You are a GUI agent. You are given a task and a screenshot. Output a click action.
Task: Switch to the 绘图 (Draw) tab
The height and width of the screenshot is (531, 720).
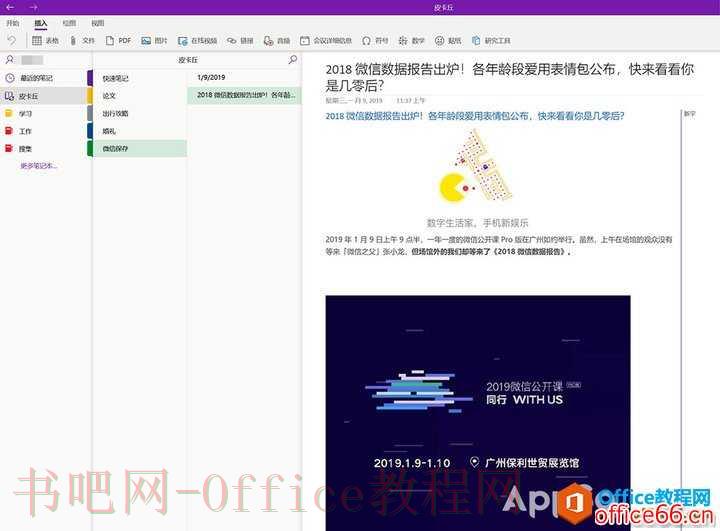tap(69, 23)
